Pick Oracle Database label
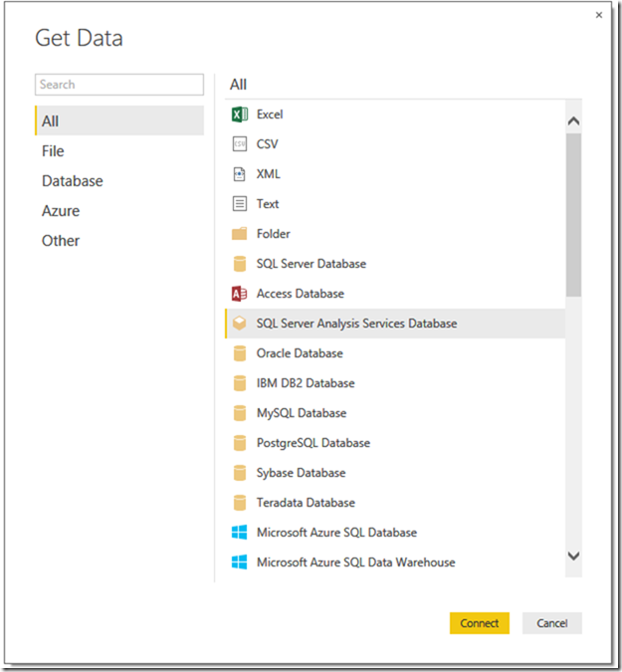Viewport: 622px width, 672px height. point(300,353)
